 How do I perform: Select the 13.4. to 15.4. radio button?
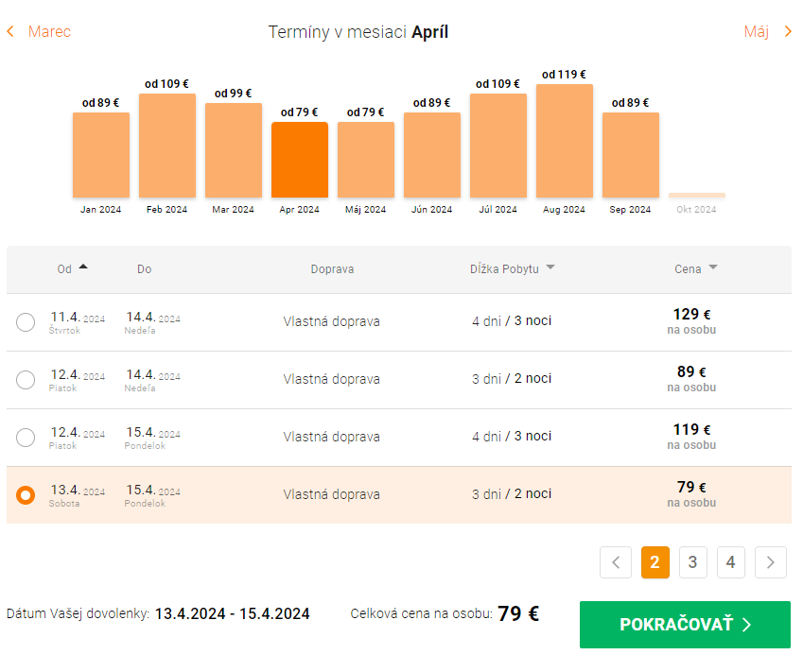[26, 495]
